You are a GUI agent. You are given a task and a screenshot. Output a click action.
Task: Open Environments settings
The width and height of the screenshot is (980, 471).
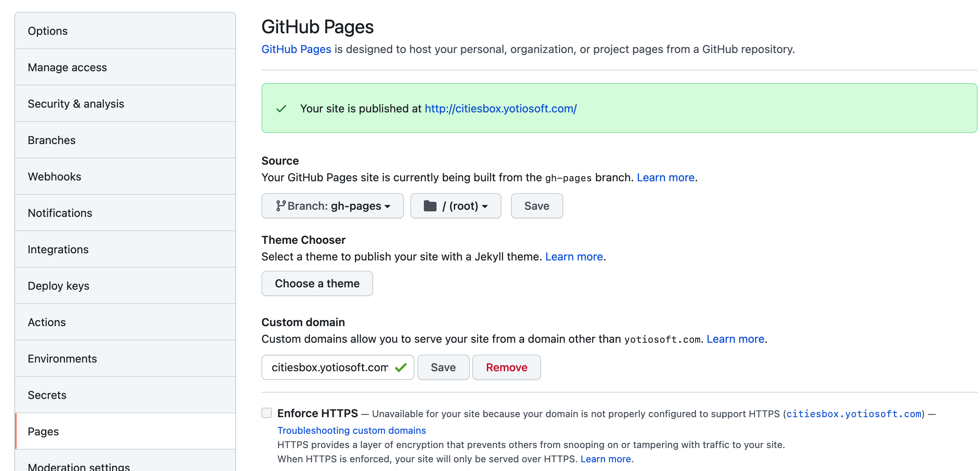pos(125,359)
